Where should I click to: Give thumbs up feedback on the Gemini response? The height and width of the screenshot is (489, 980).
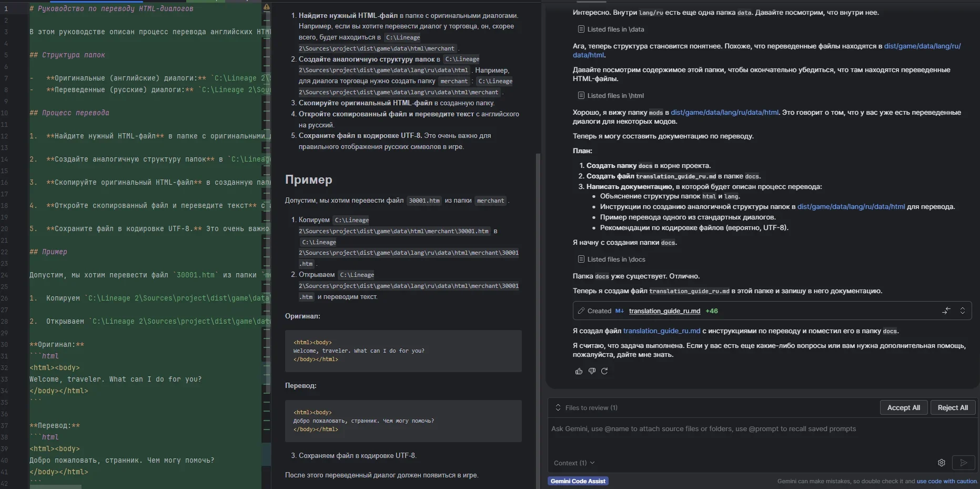578,371
